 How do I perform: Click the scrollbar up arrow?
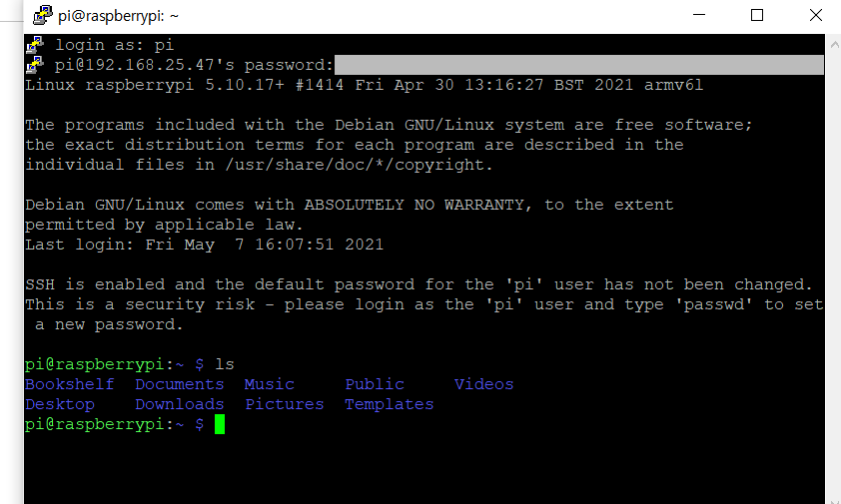pos(834,45)
